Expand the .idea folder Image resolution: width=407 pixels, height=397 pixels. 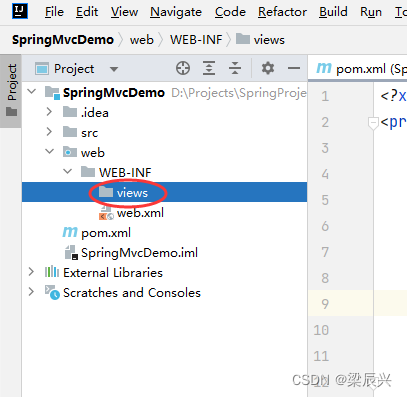pos(49,111)
